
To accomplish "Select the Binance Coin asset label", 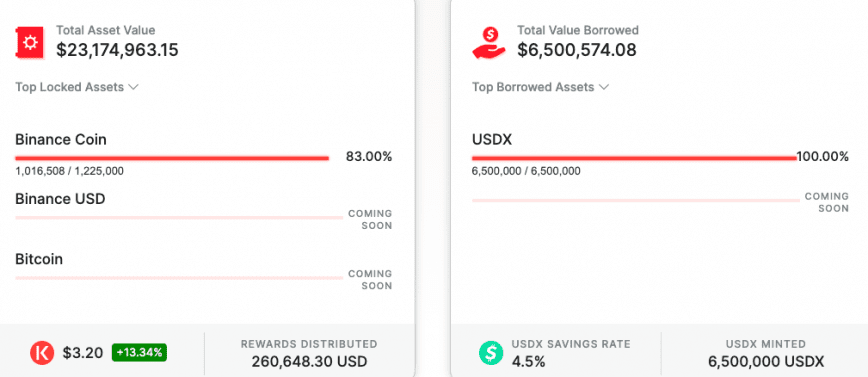I will (61, 140).
